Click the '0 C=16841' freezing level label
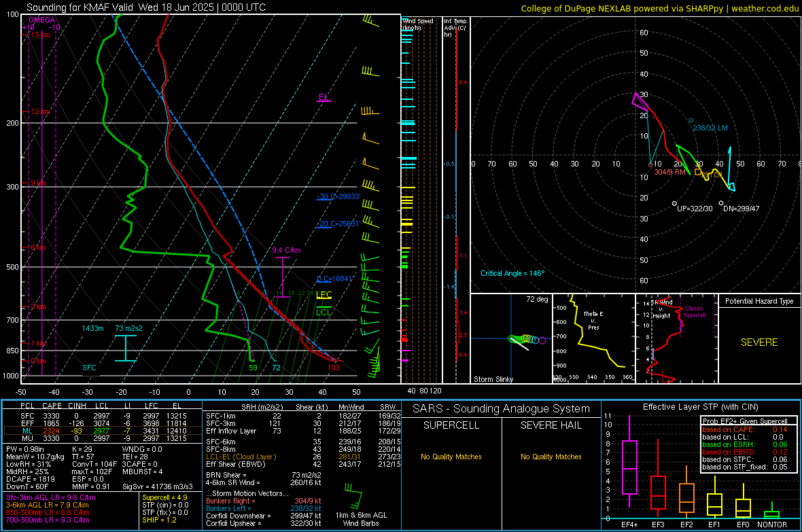 (335, 279)
